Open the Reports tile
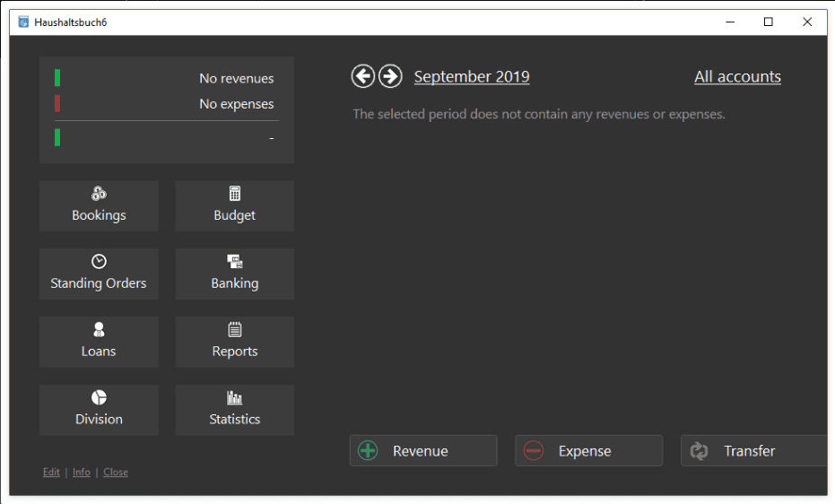 click(235, 343)
